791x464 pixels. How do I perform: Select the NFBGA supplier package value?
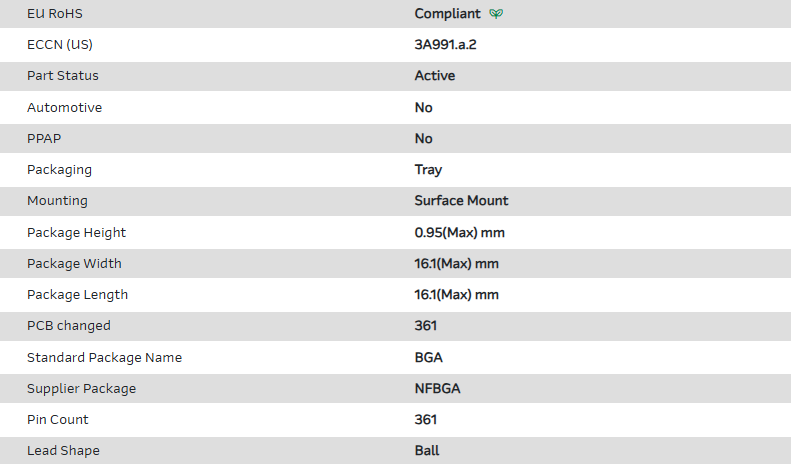pyautogui.click(x=436, y=388)
